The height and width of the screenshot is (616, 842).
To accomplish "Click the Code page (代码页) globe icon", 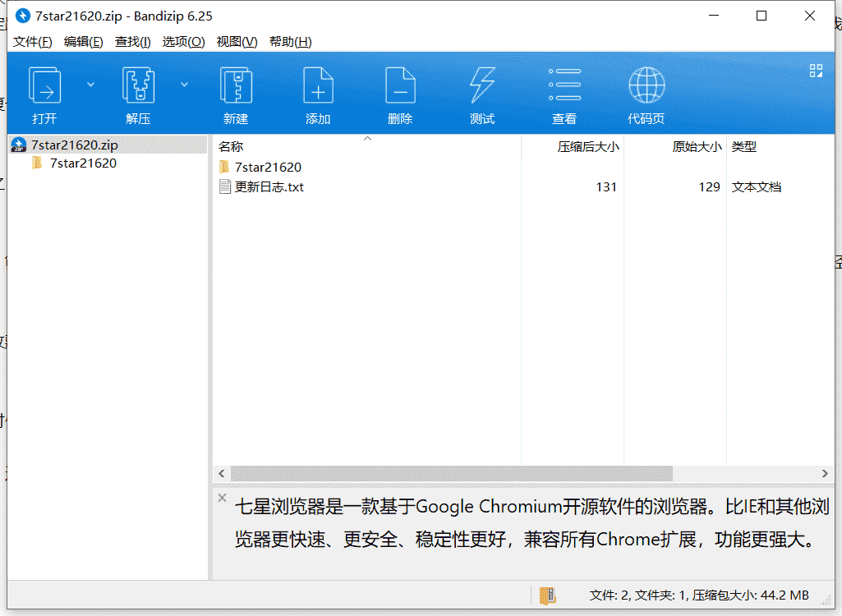I will tap(646, 85).
